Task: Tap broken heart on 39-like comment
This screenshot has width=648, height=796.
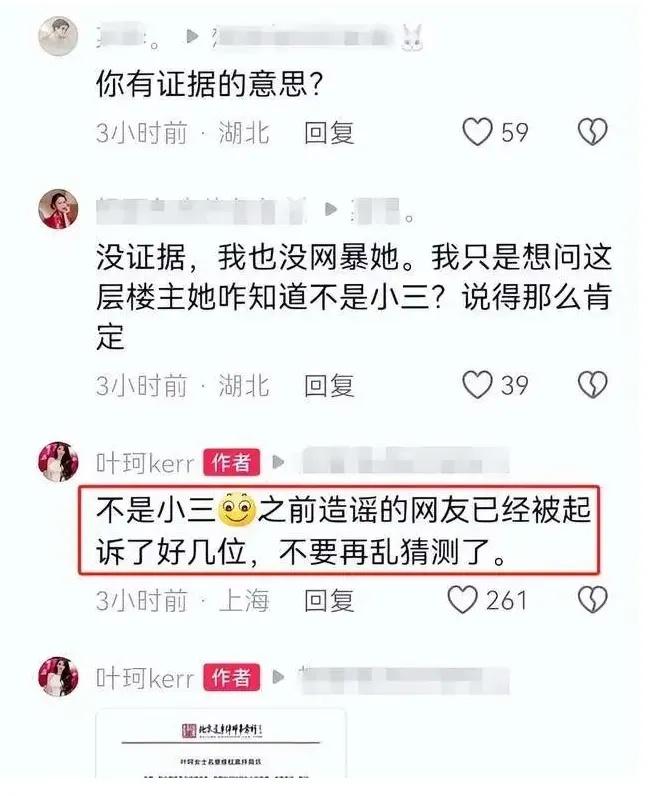Action: click(593, 385)
